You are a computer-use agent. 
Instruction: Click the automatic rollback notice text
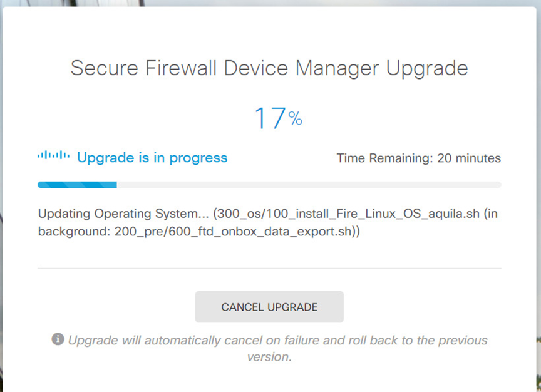point(277,348)
